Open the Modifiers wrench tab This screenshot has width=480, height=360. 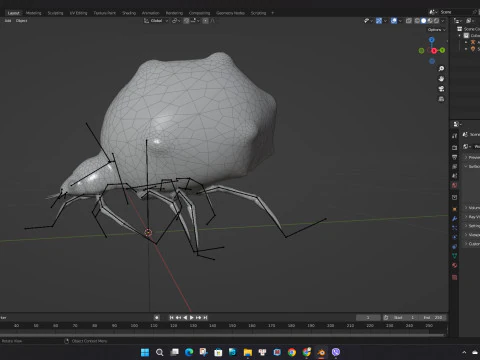(x=455, y=219)
